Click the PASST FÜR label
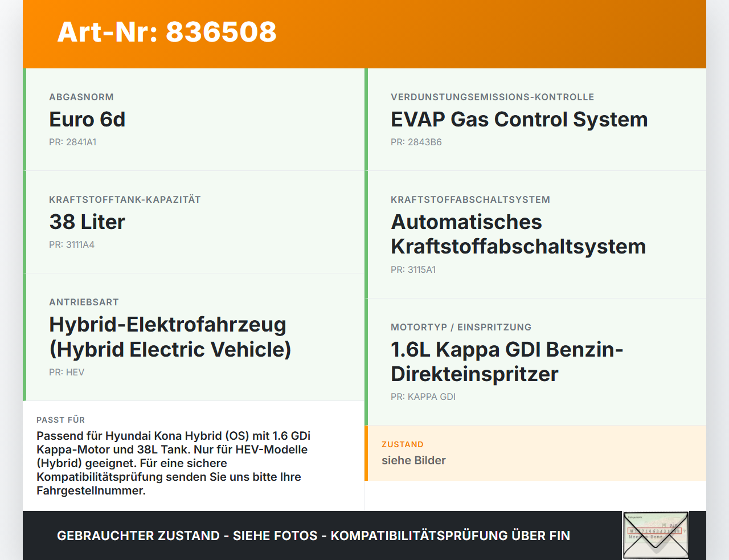Image resolution: width=729 pixels, height=560 pixels. (60, 420)
